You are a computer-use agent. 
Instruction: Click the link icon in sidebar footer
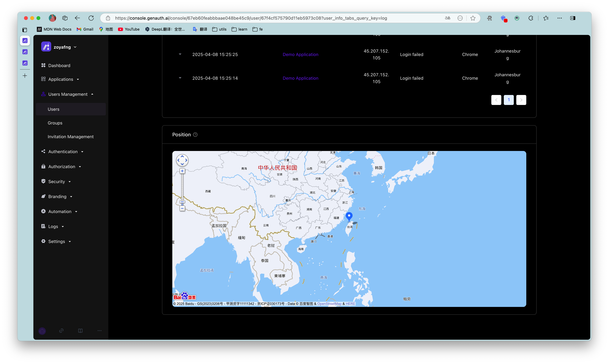(x=61, y=331)
